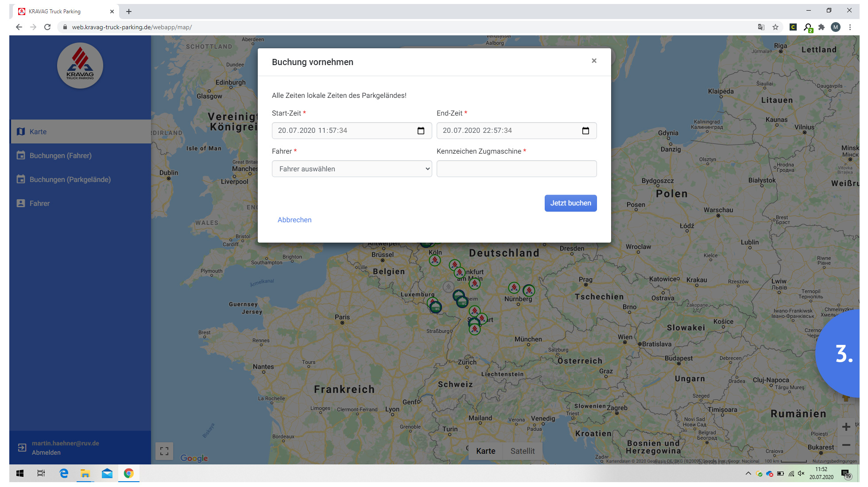Click the Abbrechen link

coord(294,220)
